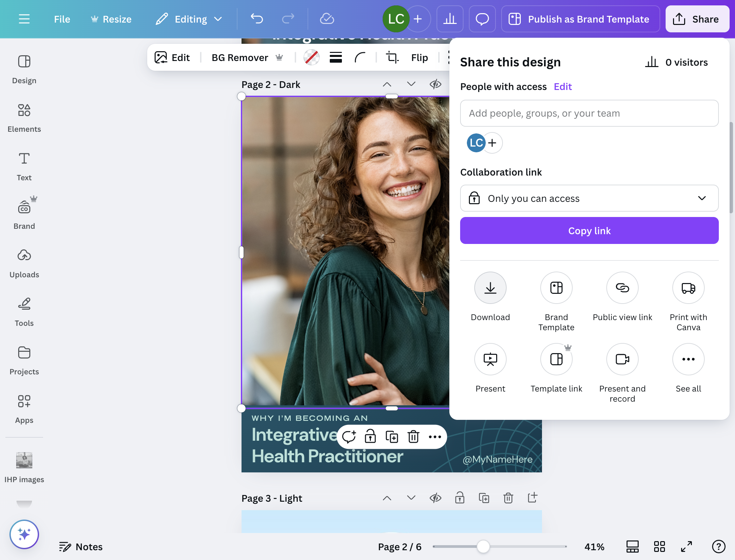This screenshot has height=560, width=735.
Task: Duplicate selected element from floating toolbar
Action: (x=392, y=437)
